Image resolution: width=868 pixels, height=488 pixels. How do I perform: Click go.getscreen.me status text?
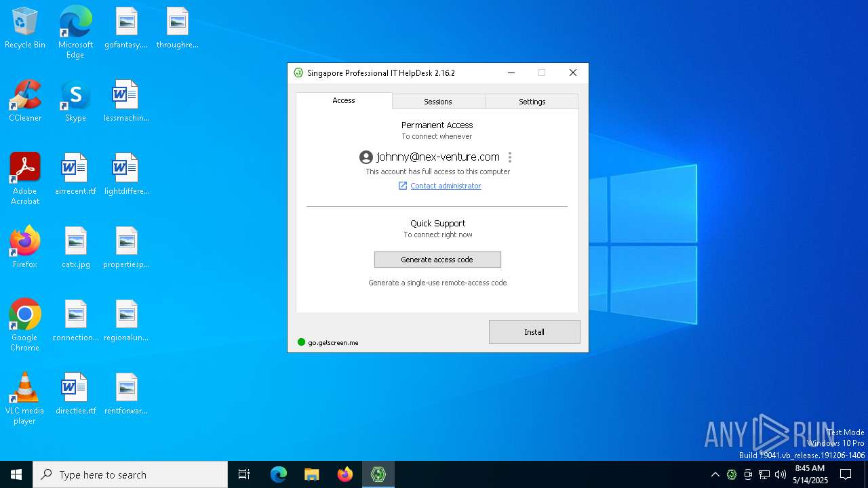point(333,343)
